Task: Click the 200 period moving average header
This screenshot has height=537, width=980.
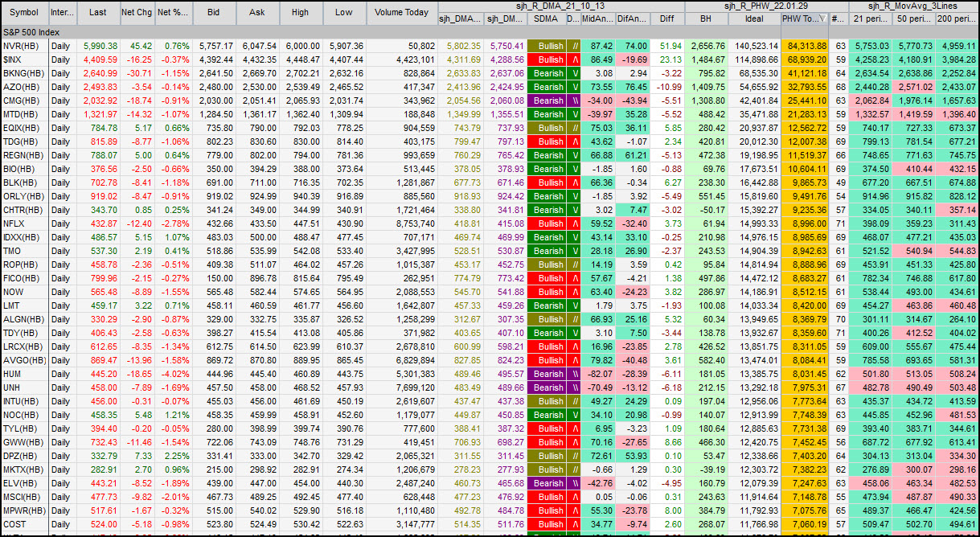Action: (x=957, y=18)
